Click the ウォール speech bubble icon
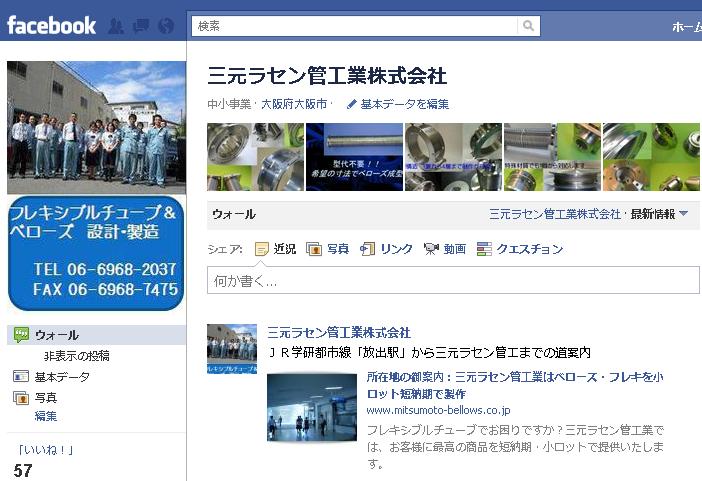The width and height of the screenshot is (702, 481). (x=21, y=335)
